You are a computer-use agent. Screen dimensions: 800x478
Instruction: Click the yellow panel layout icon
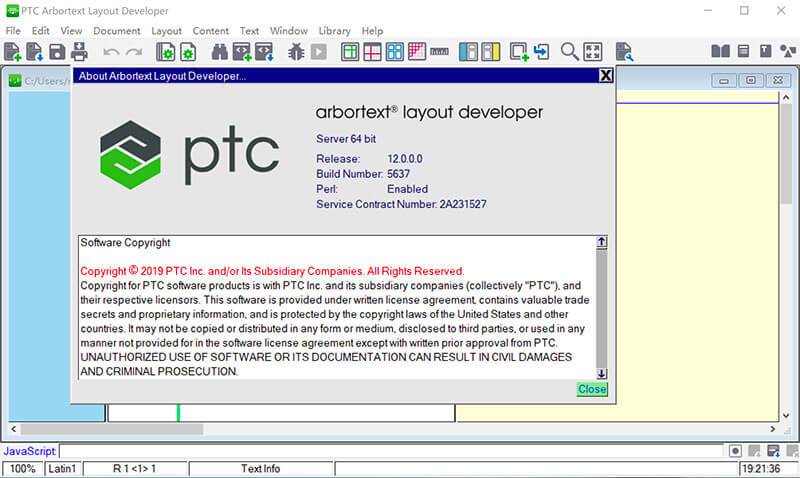pos(491,52)
